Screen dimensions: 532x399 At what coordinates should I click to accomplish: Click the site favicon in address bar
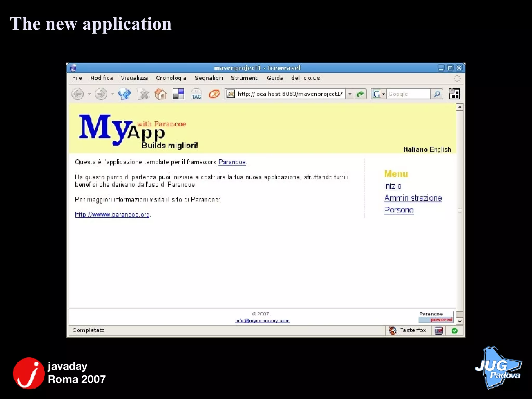click(x=230, y=94)
